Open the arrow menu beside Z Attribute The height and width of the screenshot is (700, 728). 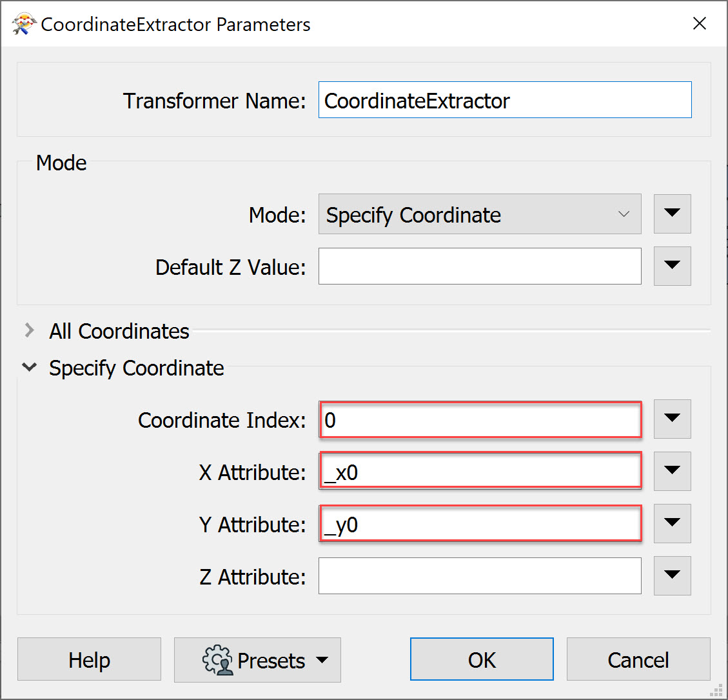672,575
